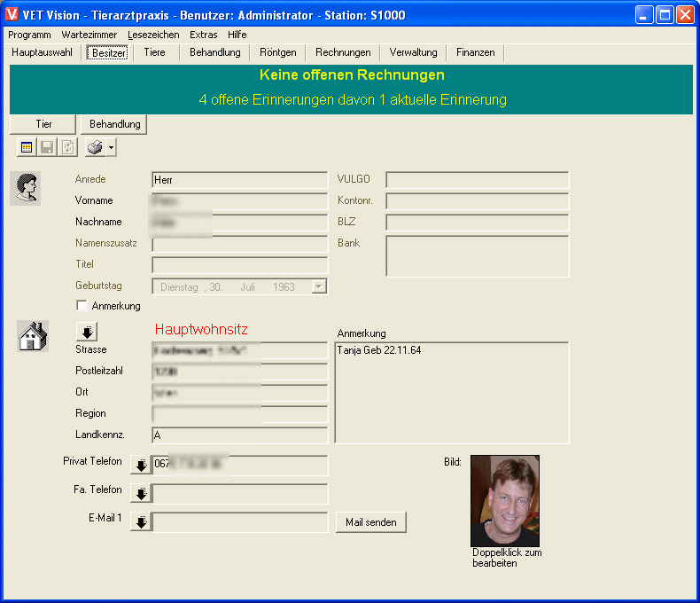This screenshot has width=700, height=603.
Task: Click the Kontonr. input field
Action: (478, 201)
